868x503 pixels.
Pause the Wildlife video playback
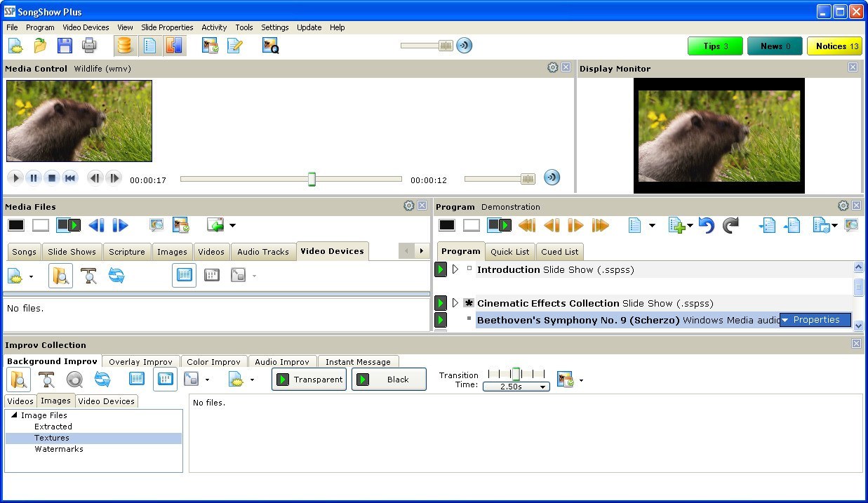(34, 178)
